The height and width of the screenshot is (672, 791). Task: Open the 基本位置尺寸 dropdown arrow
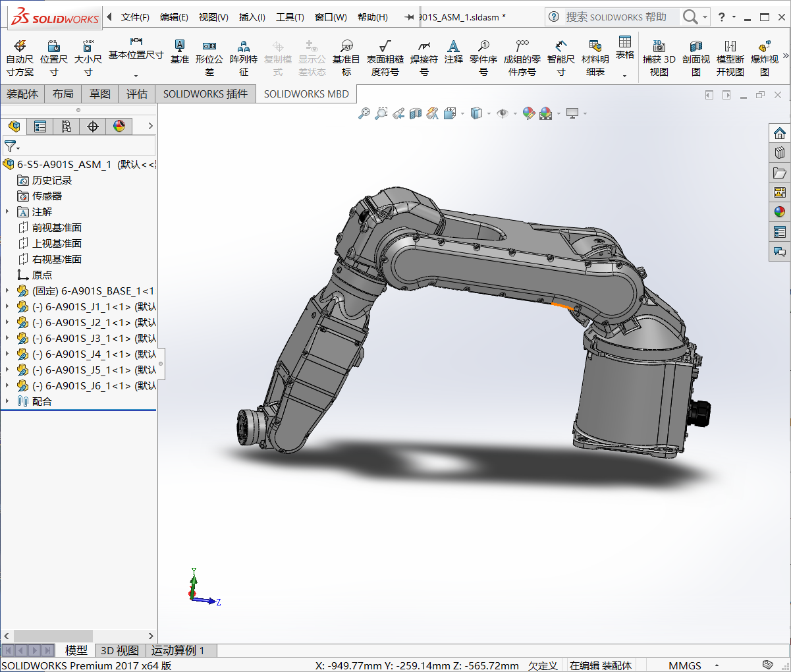pos(136,76)
